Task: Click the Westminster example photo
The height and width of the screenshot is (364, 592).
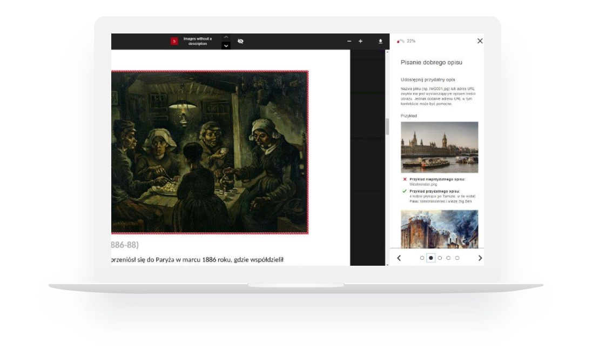Action: (x=439, y=147)
